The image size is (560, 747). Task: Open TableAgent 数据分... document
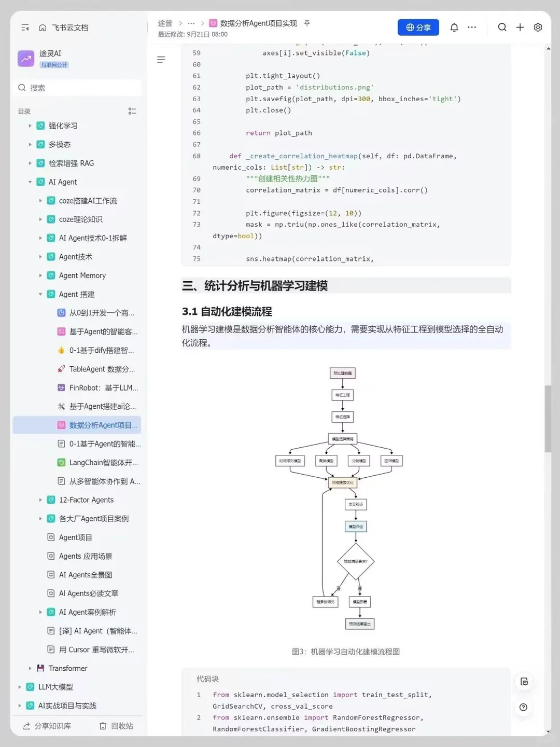[x=102, y=369]
